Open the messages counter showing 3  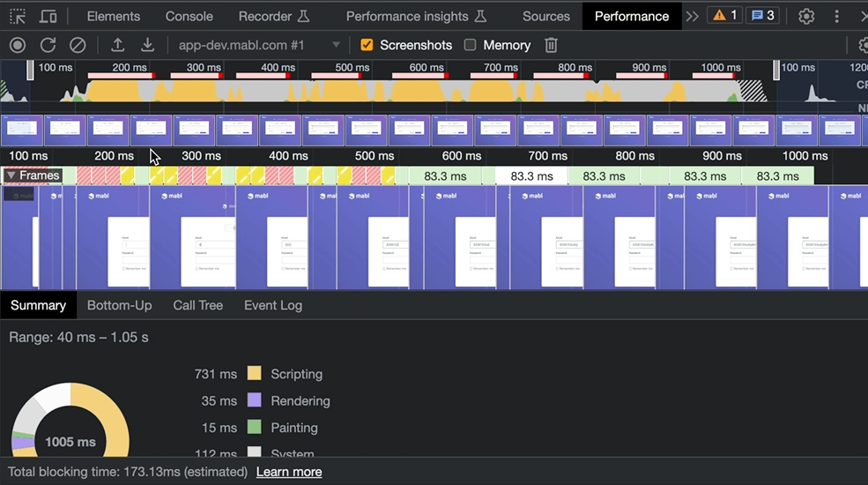tap(762, 16)
